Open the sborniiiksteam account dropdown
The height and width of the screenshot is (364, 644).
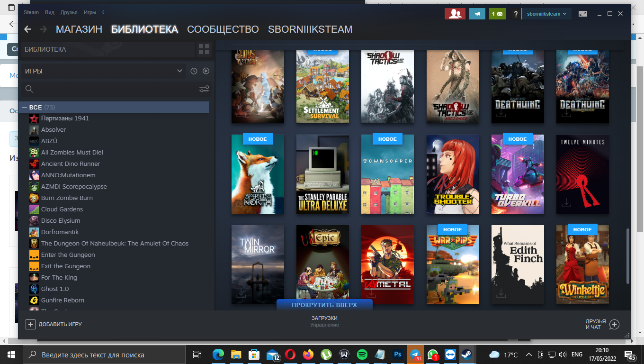pyautogui.click(x=546, y=14)
